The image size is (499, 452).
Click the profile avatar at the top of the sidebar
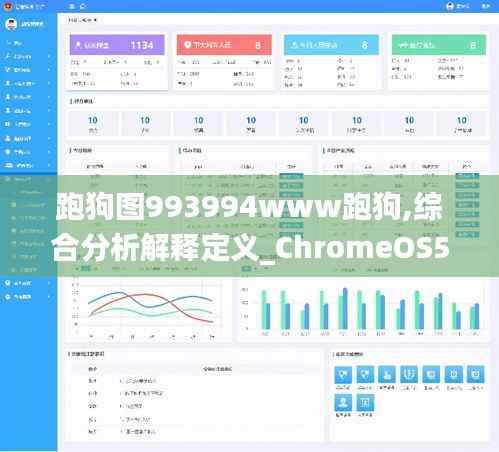[11, 24]
